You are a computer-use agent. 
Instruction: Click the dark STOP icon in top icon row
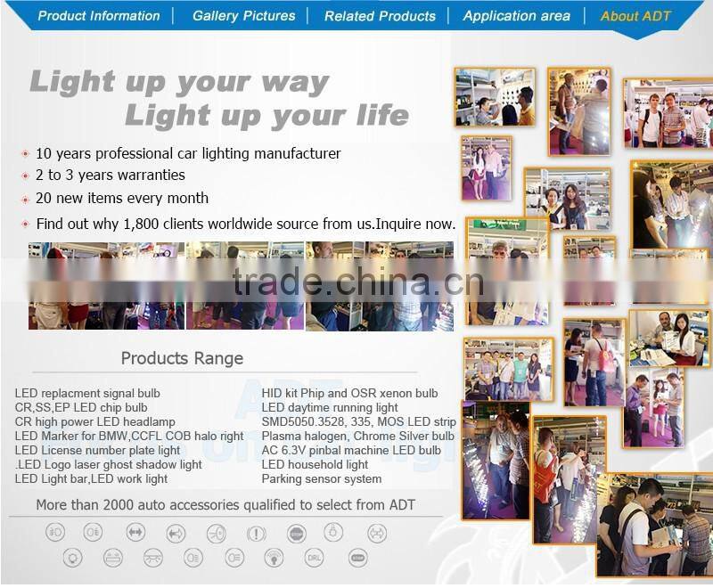[x=297, y=534]
